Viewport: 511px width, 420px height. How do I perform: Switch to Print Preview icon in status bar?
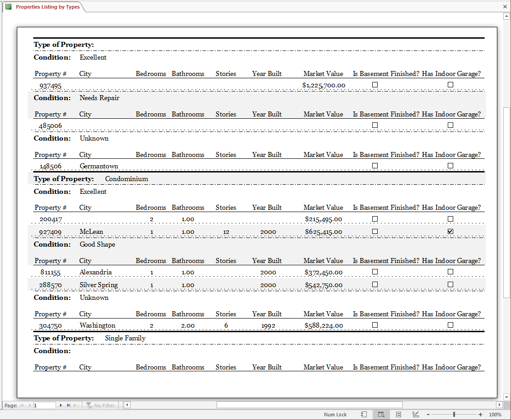click(381, 415)
